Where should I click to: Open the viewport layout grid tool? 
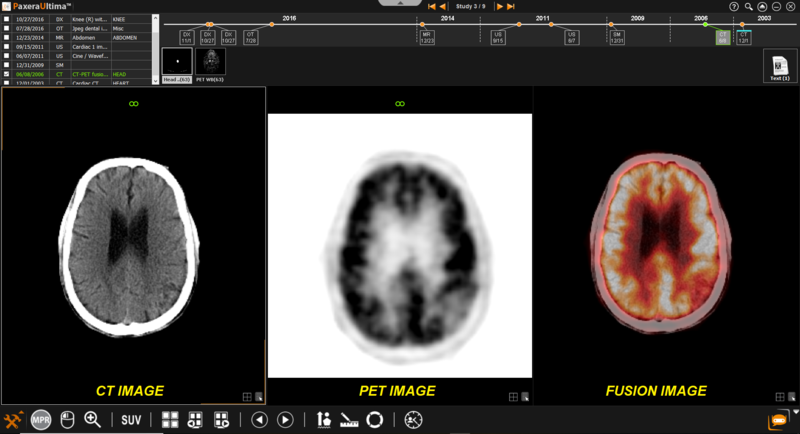[170, 420]
